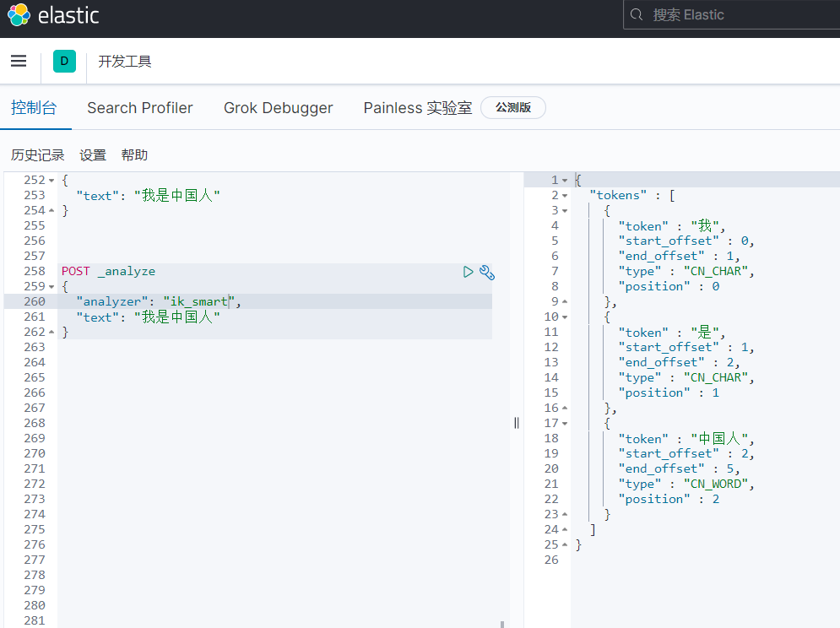
Task: Open the 设置 settings link
Action: [93, 155]
